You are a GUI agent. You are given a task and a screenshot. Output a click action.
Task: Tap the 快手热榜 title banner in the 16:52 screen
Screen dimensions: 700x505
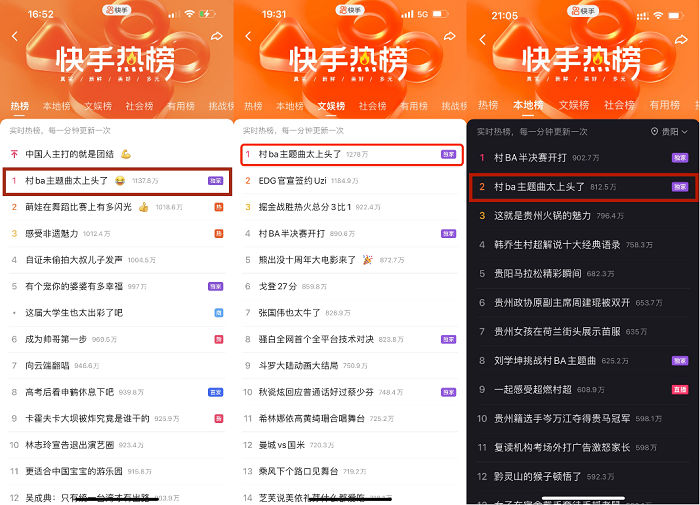point(116,58)
